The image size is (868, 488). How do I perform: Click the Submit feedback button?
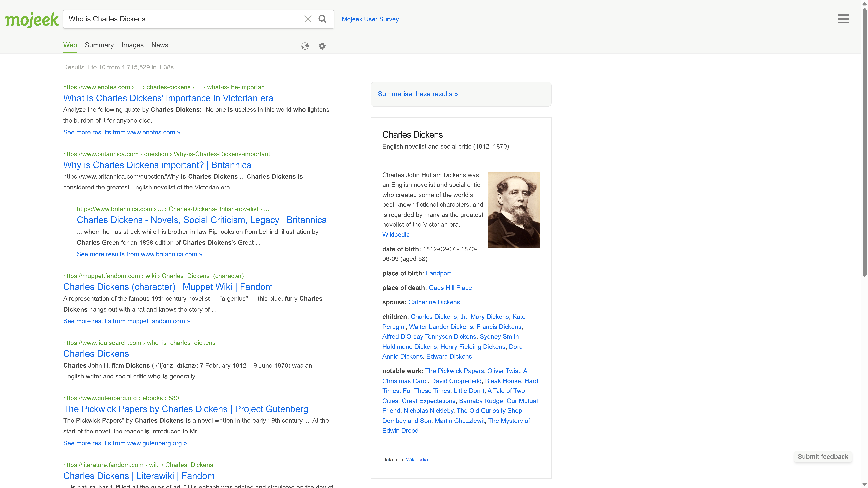click(x=823, y=457)
